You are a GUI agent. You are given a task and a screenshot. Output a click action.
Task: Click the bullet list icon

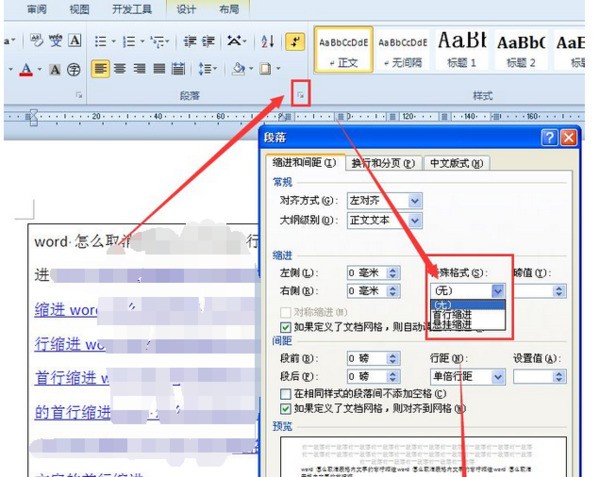pos(101,41)
